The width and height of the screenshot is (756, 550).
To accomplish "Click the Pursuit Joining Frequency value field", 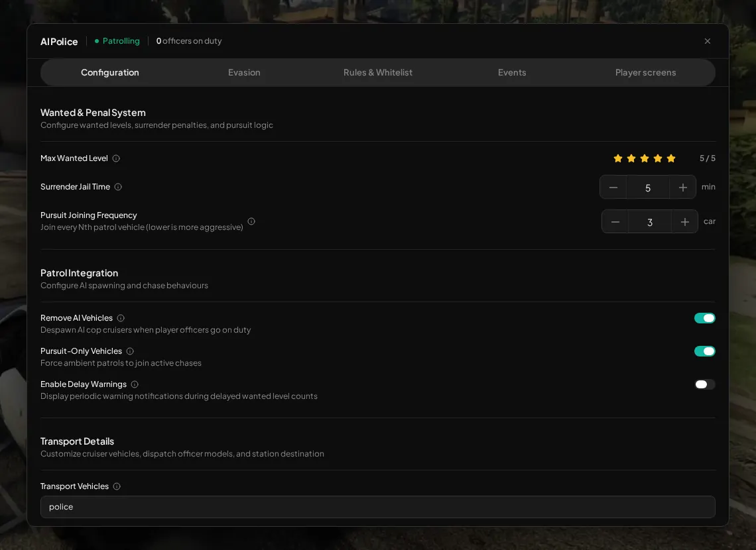I will coord(650,222).
